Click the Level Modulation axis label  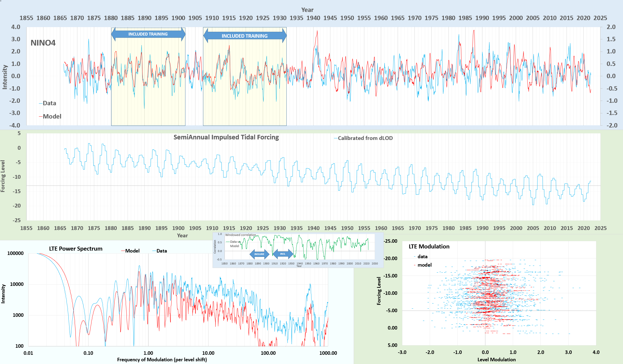pyautogui.click(x=496, y=360)
